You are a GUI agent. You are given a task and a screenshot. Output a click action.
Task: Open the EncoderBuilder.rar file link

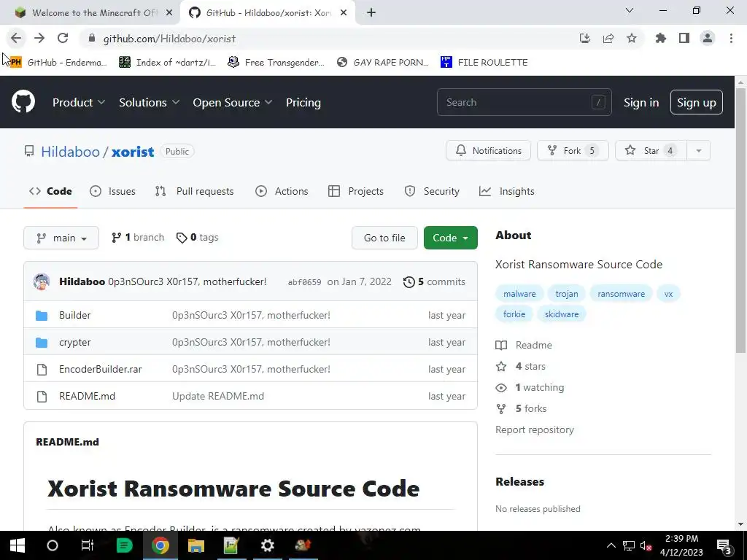tap(100, 369)
